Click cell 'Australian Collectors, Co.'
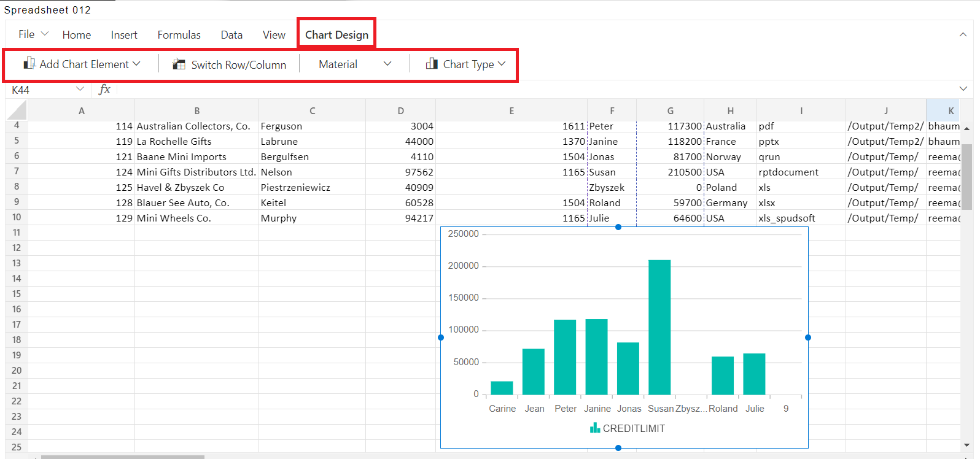The height and width of the screenshot is (459, 980). click(196, 126)
